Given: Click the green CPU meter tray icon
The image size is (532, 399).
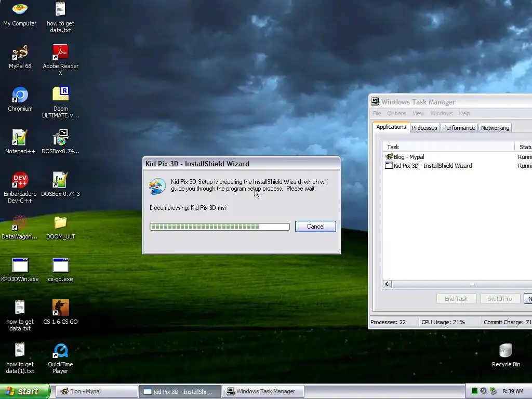Looking at the screenshot, I should (474, 391).
